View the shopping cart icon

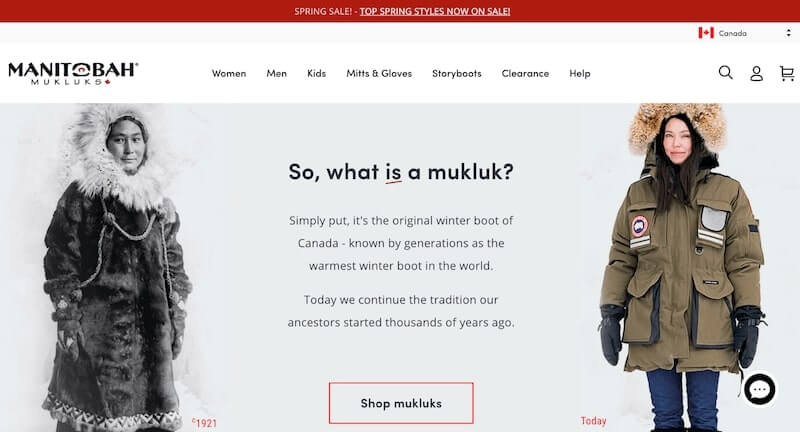787,73
